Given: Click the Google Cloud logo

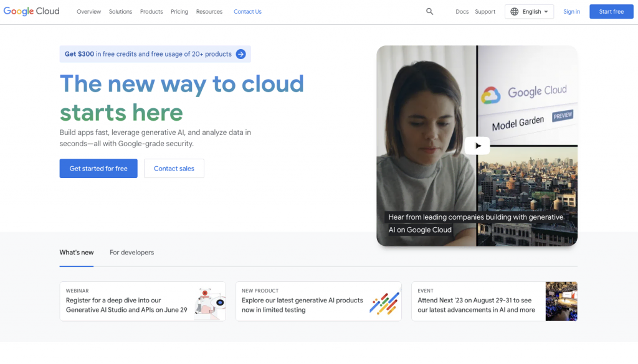Looking at the screenshot, I should point(32,11).
